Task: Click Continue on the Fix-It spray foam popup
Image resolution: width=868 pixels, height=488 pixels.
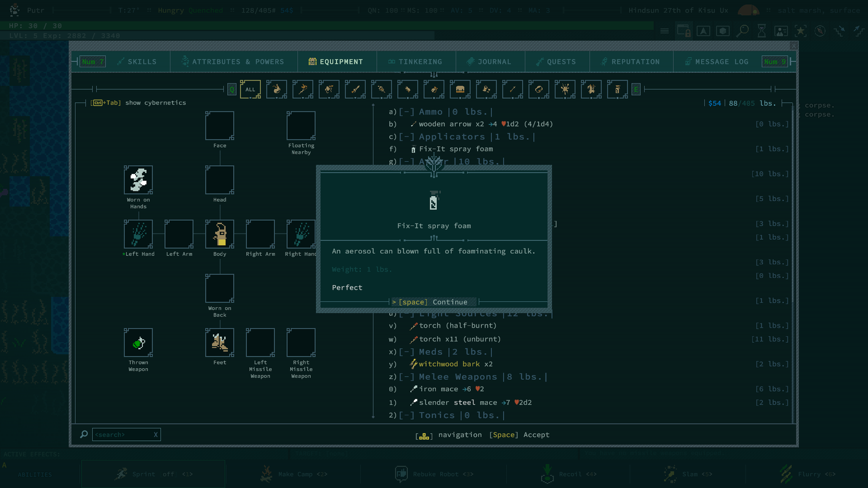Action: click(x=433, y=302)
